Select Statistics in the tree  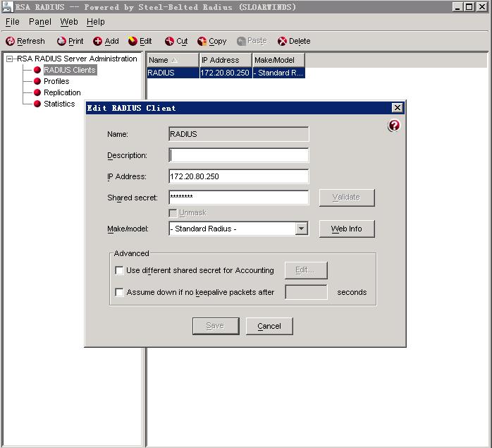[x=59, y=104]
